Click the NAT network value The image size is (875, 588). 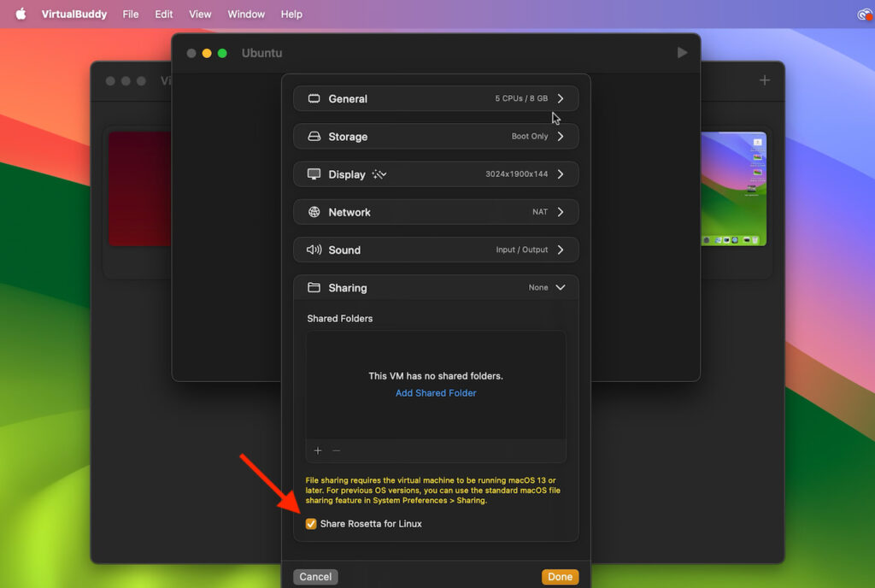coord(540,212)
